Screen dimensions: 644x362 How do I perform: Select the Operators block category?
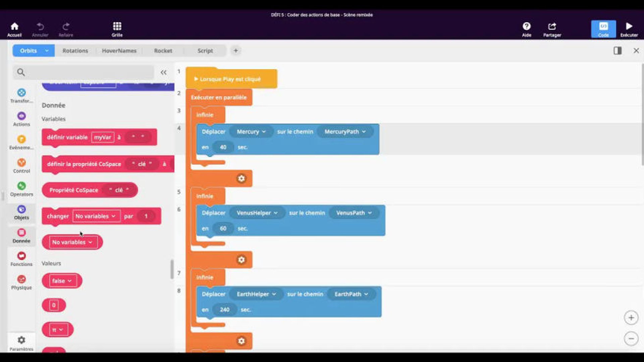click(x=21, y=189)
